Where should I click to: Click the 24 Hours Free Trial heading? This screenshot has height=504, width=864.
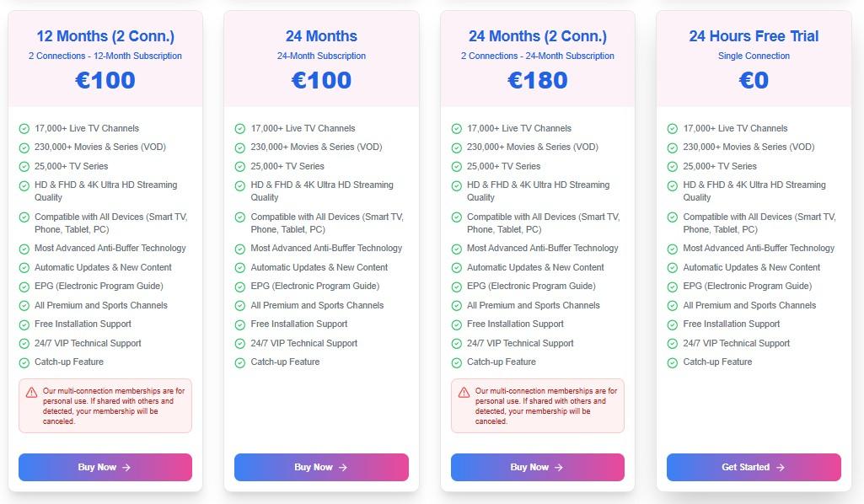pos(754,36)
